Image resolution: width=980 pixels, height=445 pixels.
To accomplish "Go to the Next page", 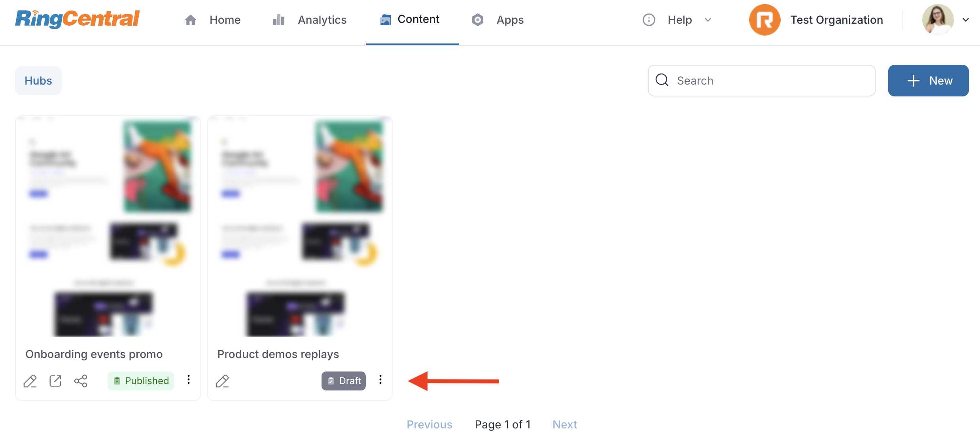I will pyautogui.click(x=565, y=424).
